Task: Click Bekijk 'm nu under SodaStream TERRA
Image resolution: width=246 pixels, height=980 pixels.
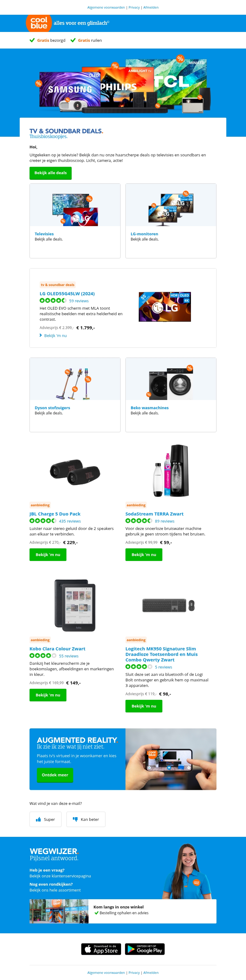Action: (x=144, y=555)
